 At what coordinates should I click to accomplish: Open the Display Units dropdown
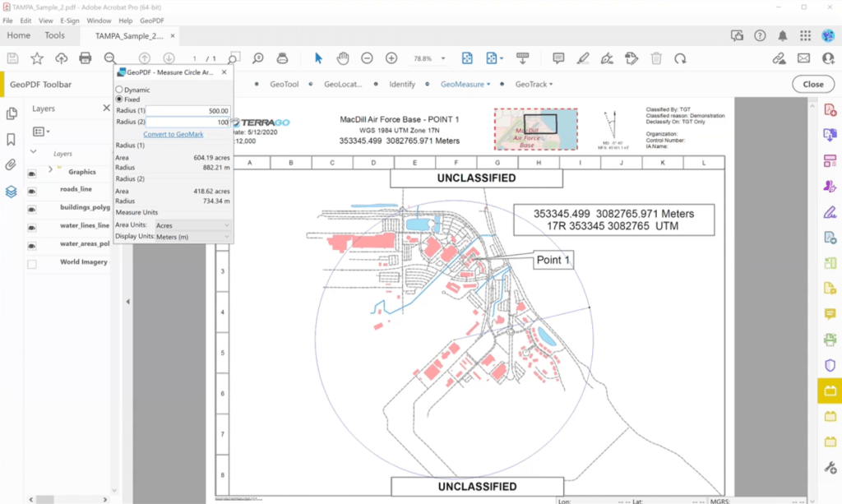coord(192,237)
